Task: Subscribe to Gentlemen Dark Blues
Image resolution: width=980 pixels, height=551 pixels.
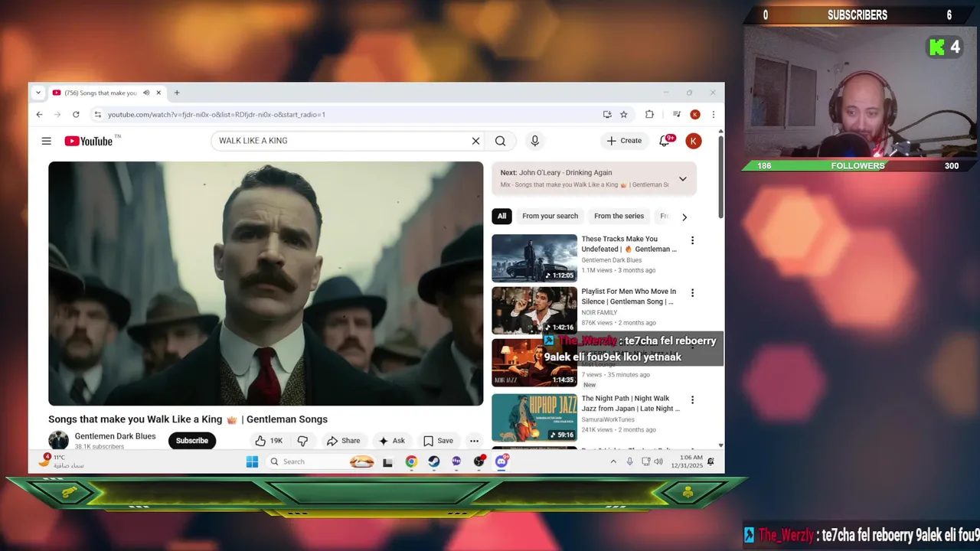Action: click(x=192, y=441)
